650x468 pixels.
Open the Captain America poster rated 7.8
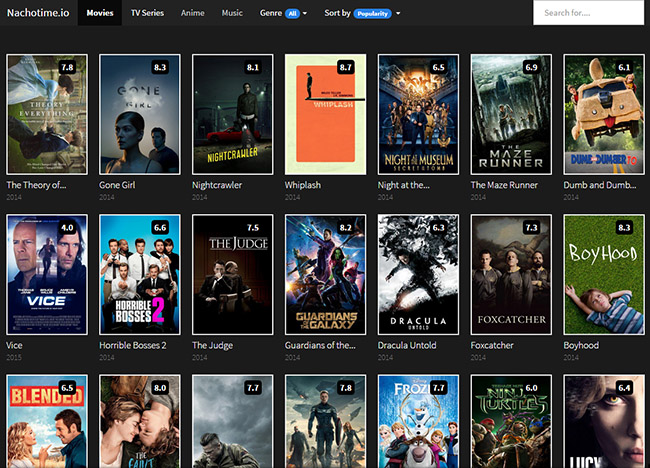[x=325, y=421]
